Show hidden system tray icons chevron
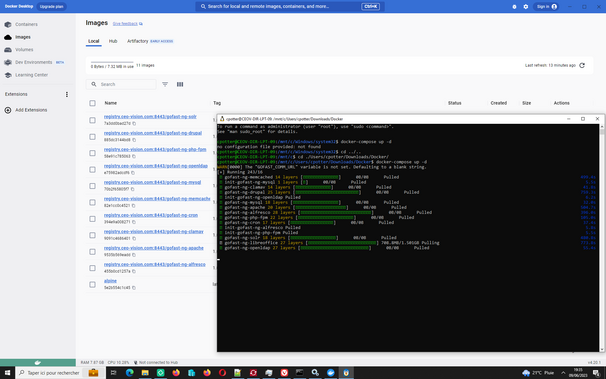Screen dimensions: 606x379 pyautogui.click(x=563, y=373)
